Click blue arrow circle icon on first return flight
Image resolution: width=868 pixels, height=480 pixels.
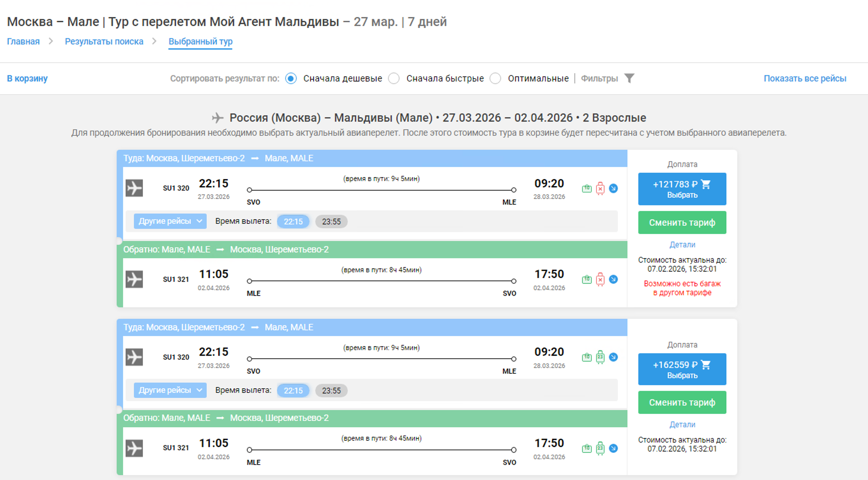point(613,279)
